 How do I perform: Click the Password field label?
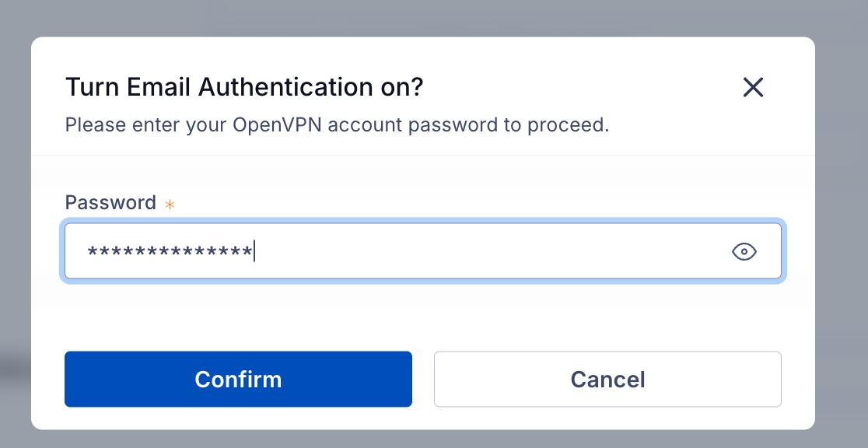pyautogui.click(x=110, y=203)
